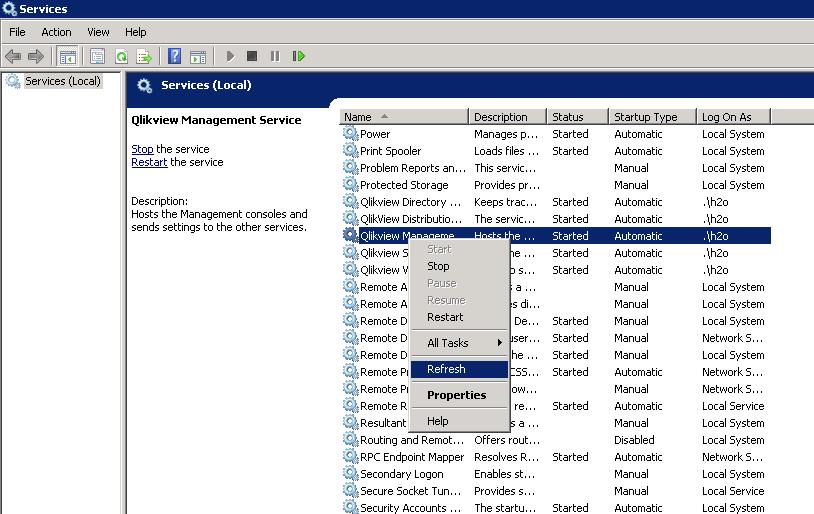Click the toolbar Properties icon

[x=98, y=57]
